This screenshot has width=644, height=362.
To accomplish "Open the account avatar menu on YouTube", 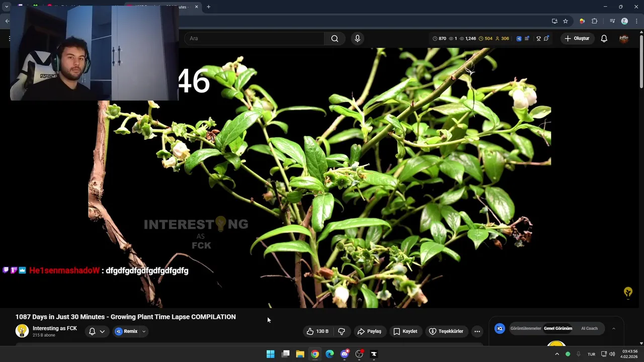I will click(624, 39).
